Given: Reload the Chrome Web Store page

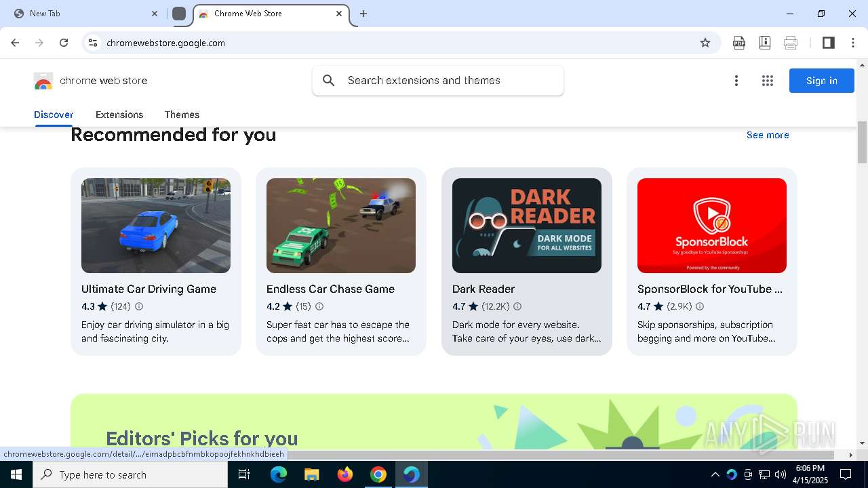Looking at the screenshot, I should pos(64,43).
